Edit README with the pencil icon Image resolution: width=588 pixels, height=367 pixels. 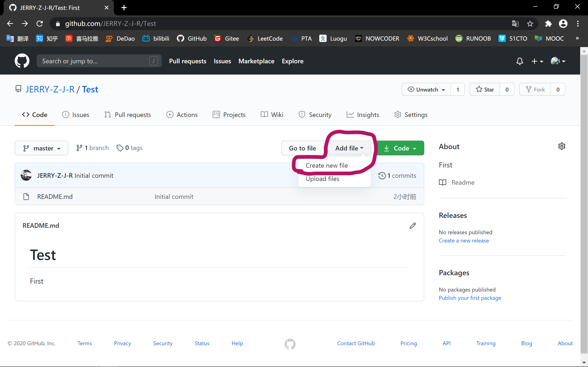click(413, 226)
